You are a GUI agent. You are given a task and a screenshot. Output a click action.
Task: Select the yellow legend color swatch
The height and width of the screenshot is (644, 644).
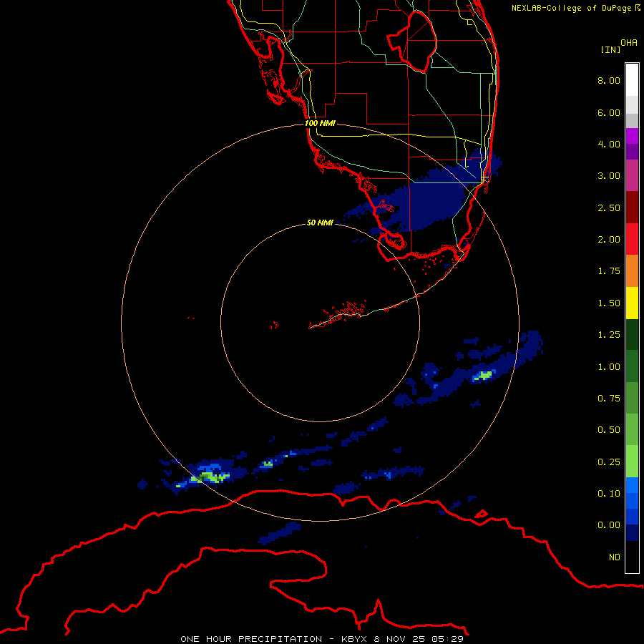632,303
